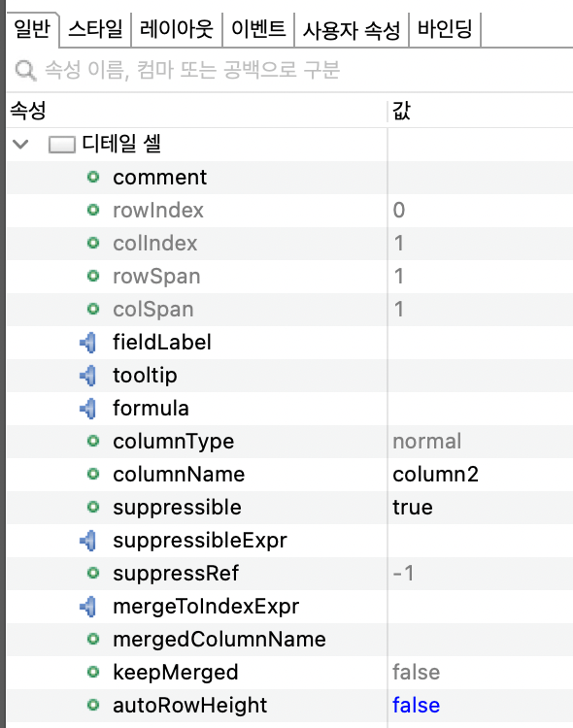Viewport: 573px width, 728px height.
Task: Click the fieldLabel binding icon
Action: (88, 343)
